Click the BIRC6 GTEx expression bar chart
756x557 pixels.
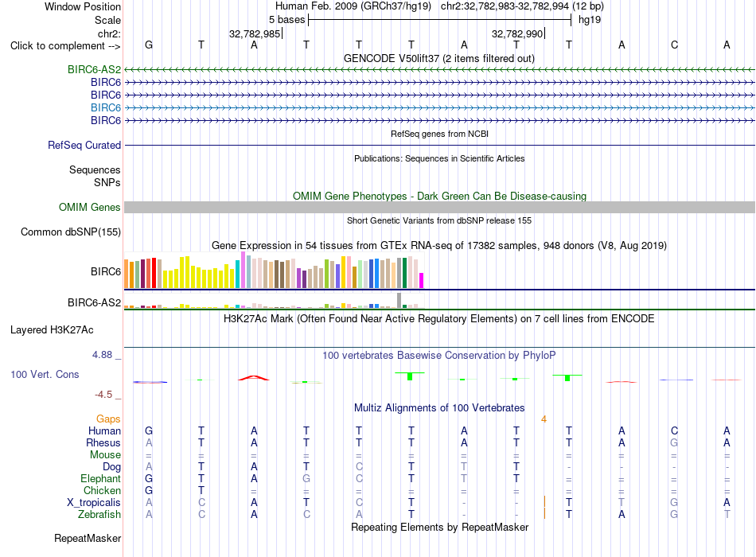274,270
